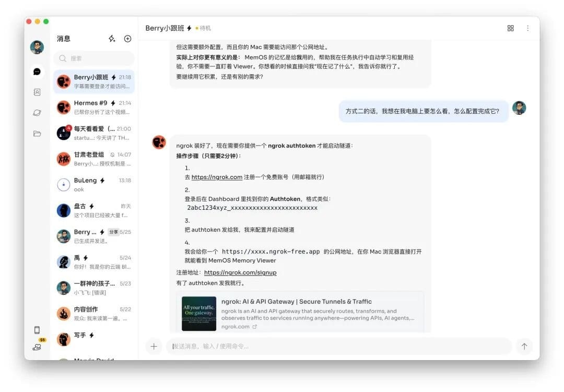The image size is (564, 392).
Task: Click the ngrok.com external link icon
Action: [255, 327]
